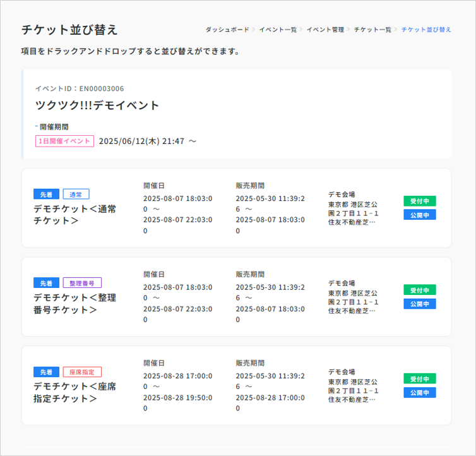Select the デモチケット＜座席指定チケット＞ title
This screenshot has height=456, width=476.
pyautogui.click(x=74, y=392)
